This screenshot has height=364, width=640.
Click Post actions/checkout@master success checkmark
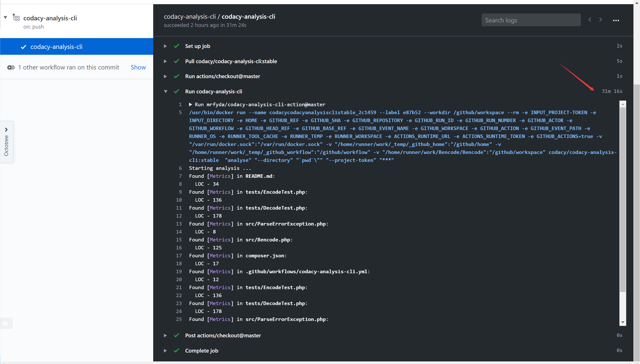click(176, 335)
